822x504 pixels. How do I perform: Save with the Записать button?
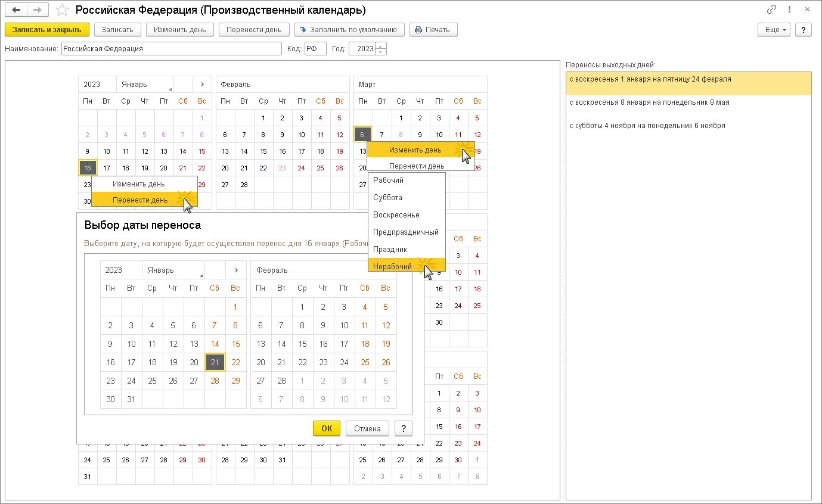117,30
